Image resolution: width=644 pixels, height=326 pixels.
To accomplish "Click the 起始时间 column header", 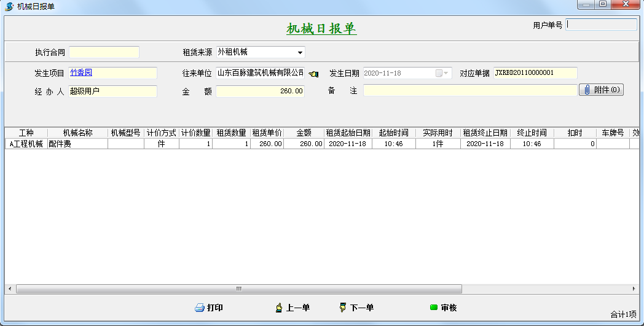I will [x=394, y=133].
